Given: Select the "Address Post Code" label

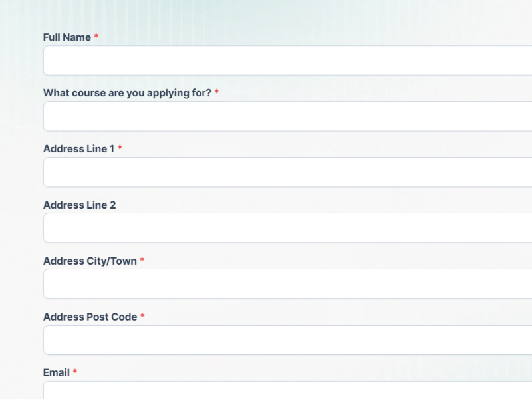Looking at the screenshot, I should pyautogui.click(x=90, y=317).
